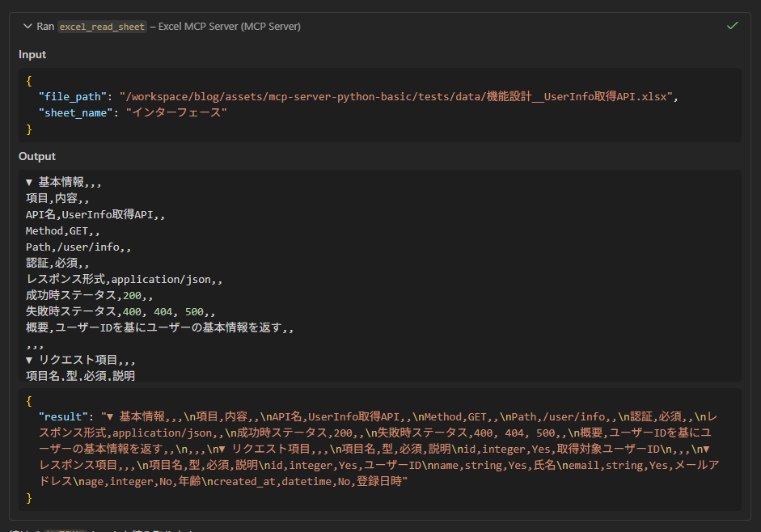Click the Output section header
This screenshot has height=532, width=761.
point(36,156)
